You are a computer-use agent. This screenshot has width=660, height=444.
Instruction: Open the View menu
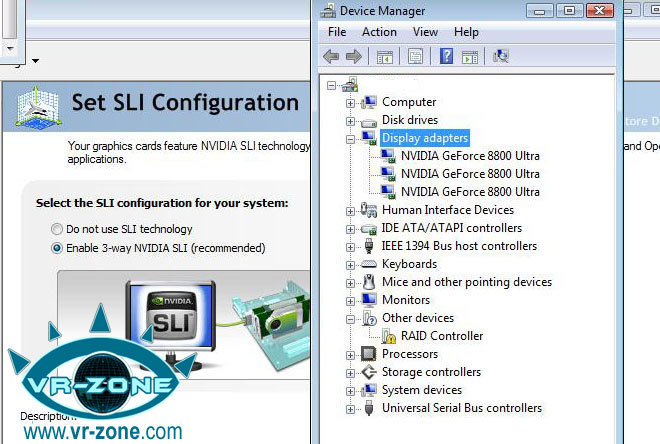coord(425,32)
